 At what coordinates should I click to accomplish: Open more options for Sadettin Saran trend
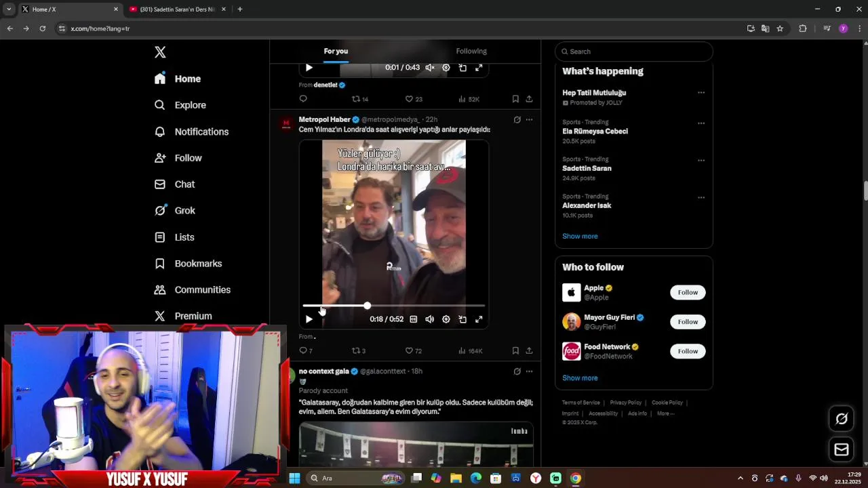(x=701, y=161)
